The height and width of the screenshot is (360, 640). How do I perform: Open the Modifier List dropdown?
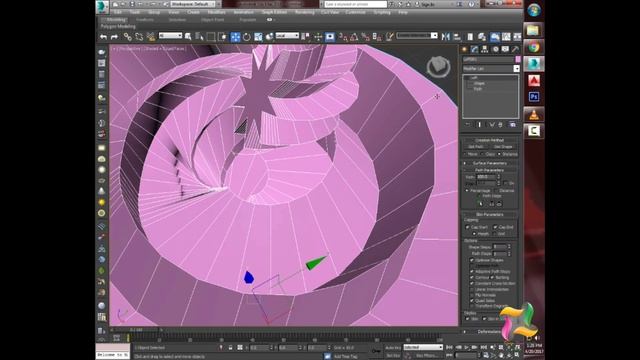point(491,69)
